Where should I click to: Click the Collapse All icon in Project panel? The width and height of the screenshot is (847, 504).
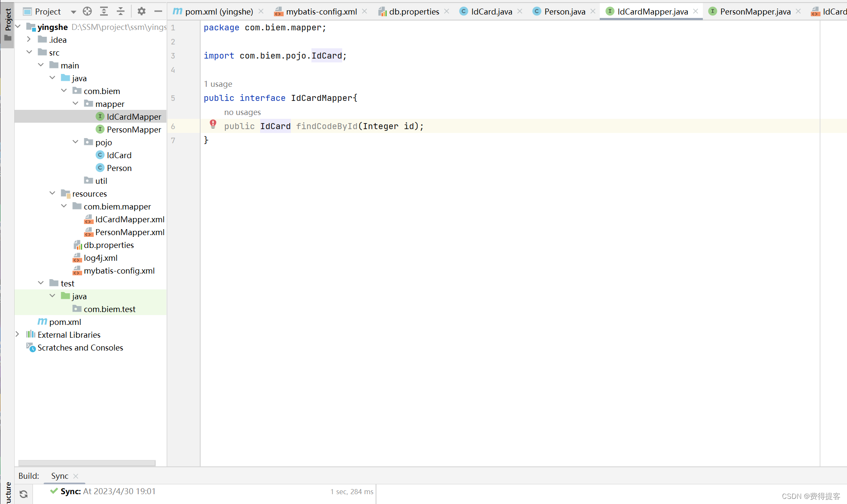121,12
